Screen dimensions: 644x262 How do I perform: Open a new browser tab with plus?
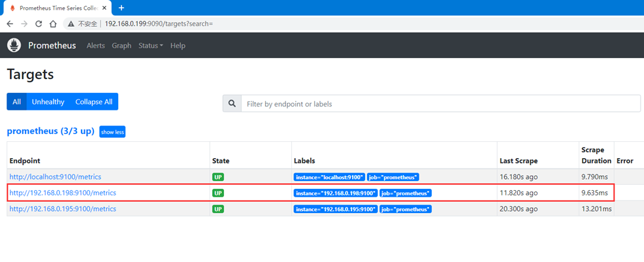coord(121,8)
